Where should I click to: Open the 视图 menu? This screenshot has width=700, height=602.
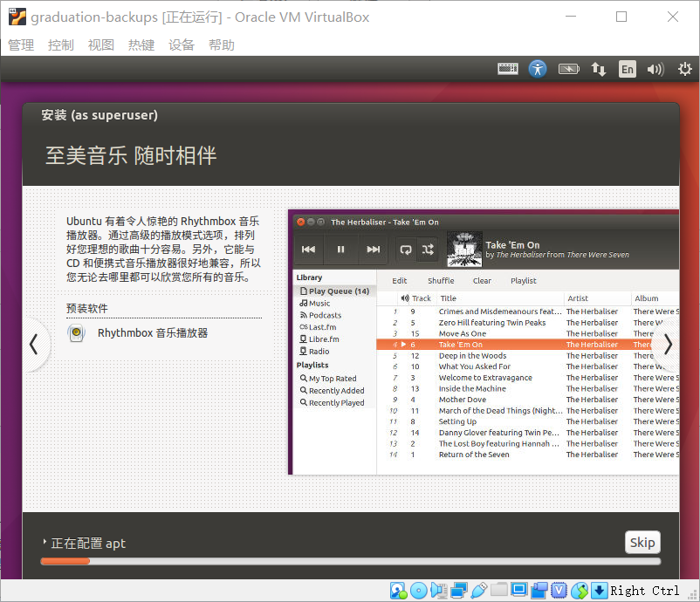pos(101,44)
